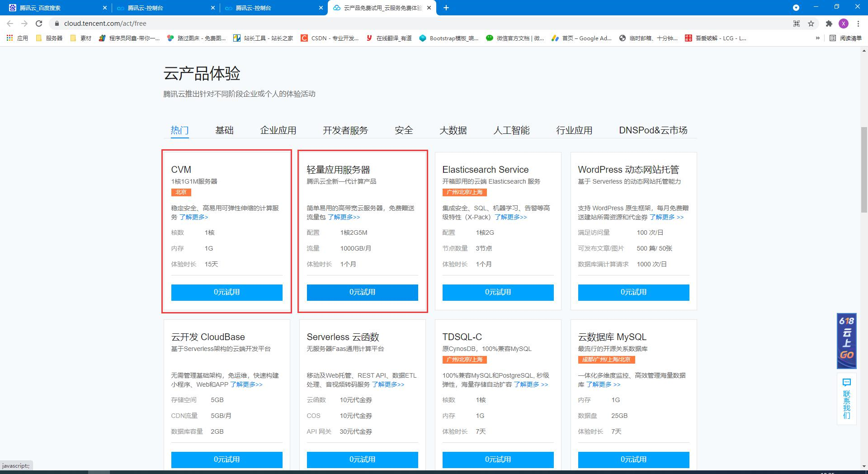Screen dimensions: 868x474
Task: Open 了解更多 link in 云数据库 MySQL card
Action: 604,384
